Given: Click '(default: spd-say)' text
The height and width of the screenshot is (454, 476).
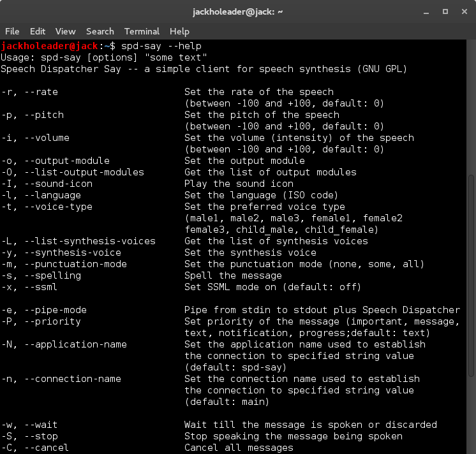Looking at the screenshot, I should tap(235, 367).
